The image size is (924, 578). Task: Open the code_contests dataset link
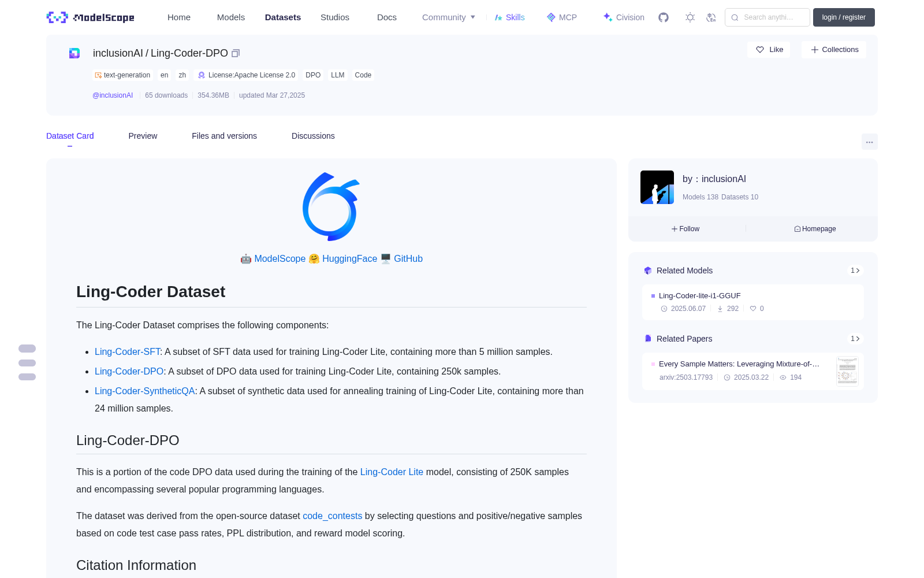[x=332, y=516]
